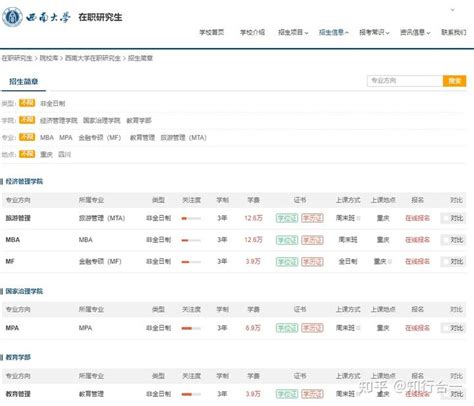Screen dimensions: 474x406
Task: Filter location by 重庆 in 地点 row
Action: pyautogui.click(x=46, y=155)
